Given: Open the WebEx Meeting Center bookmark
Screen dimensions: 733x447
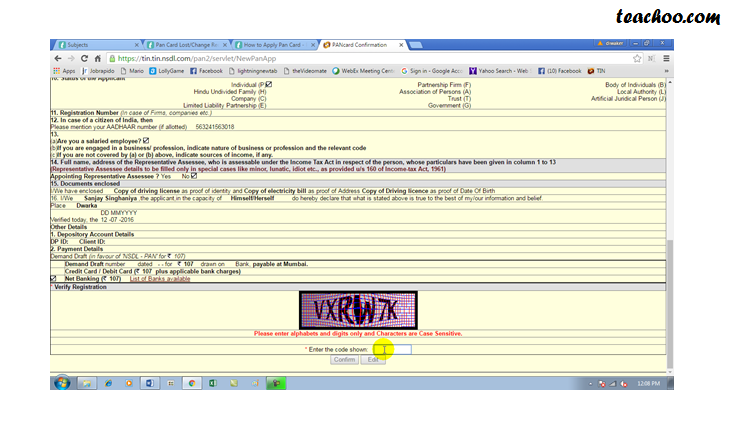Looking at the screenshot, I should coord(363,71).
